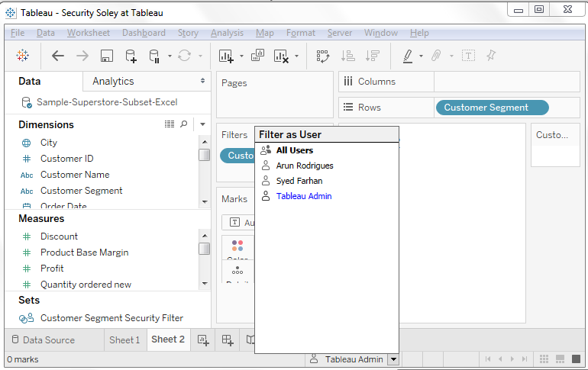Open the Marks type dropdown
Image resolution: width=588 pixels, height=370 pixels.
tap(238, 223)
